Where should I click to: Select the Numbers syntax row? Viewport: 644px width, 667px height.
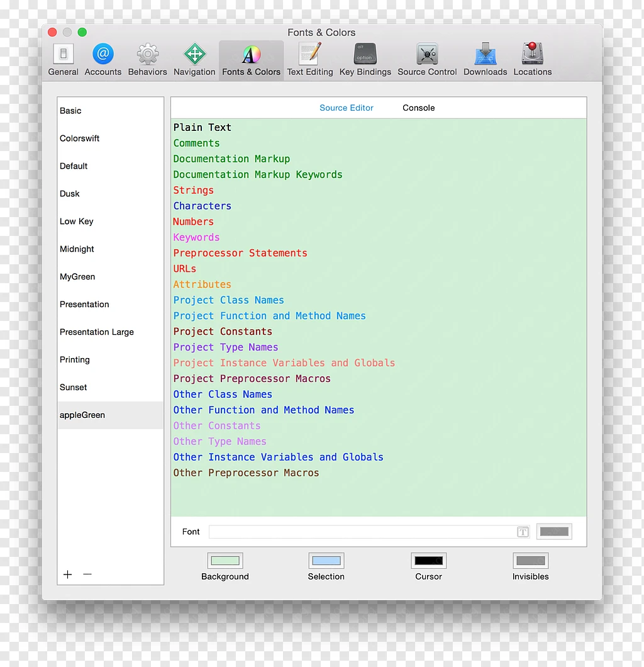(379, 221)
